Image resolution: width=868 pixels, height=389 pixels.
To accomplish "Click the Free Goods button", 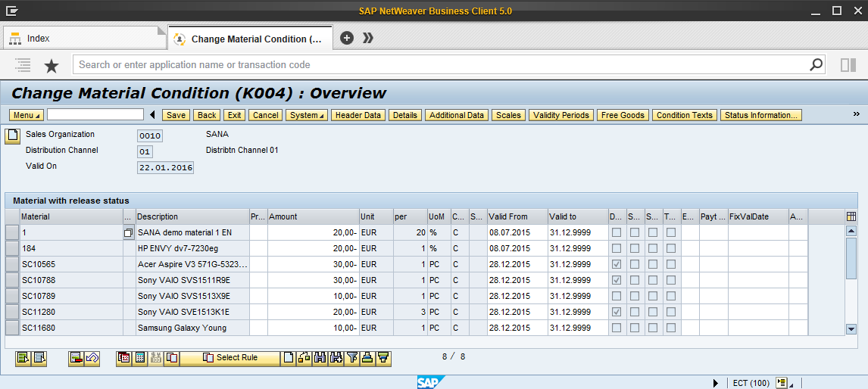I will click(x=623, y=115).
